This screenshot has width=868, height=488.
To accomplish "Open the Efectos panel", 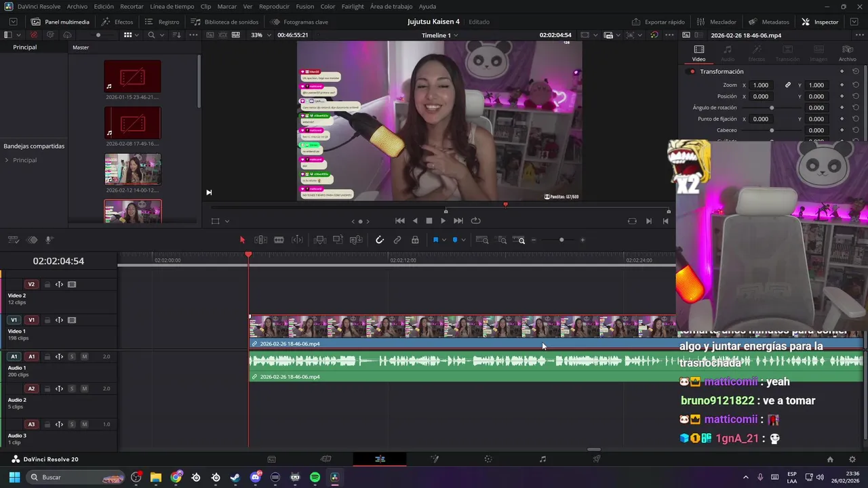I will tap(117, 22).
